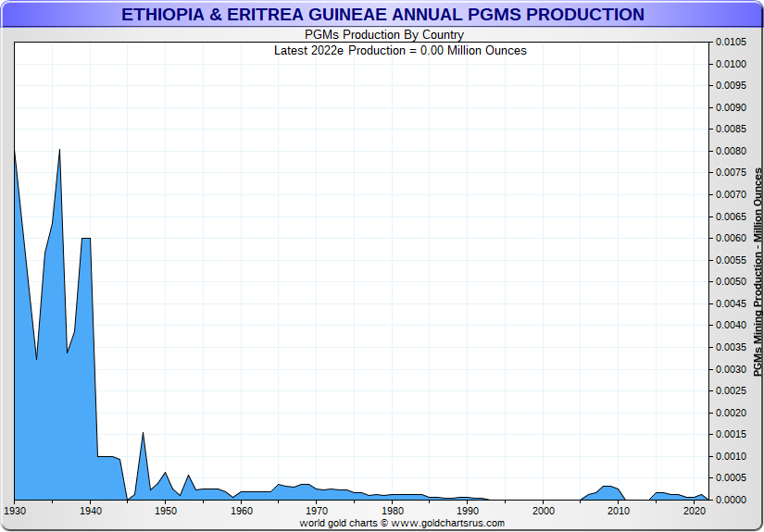This screenshot has height=532, width=764.
Task: Click the y-axis value 0.0010
Action: tap(731, 456)
